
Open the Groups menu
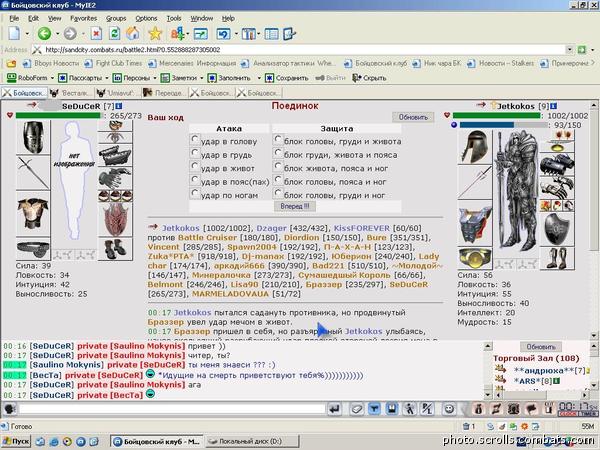click(x=116, y=18)
